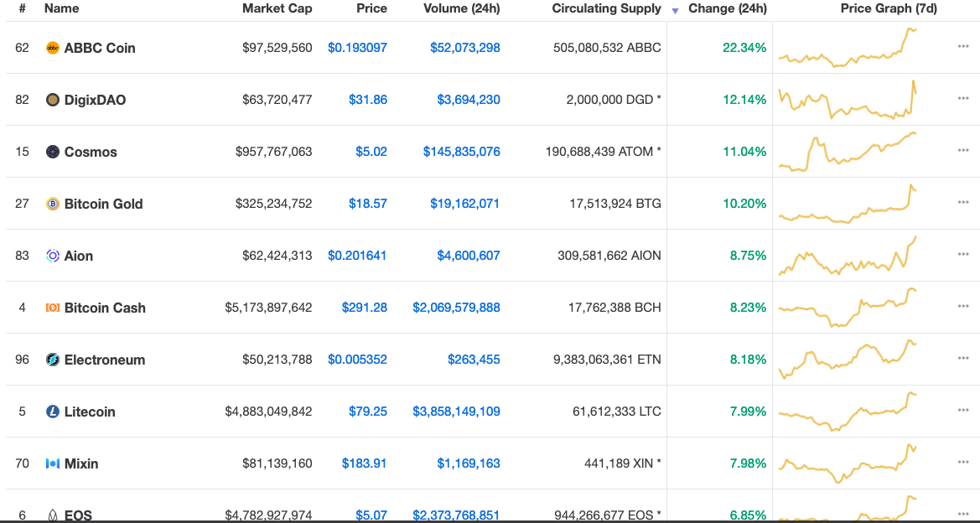The image size is (980, 523).
Task: Click Litecoin volume $3,858,149,109
Action: [x=456, y=412]
